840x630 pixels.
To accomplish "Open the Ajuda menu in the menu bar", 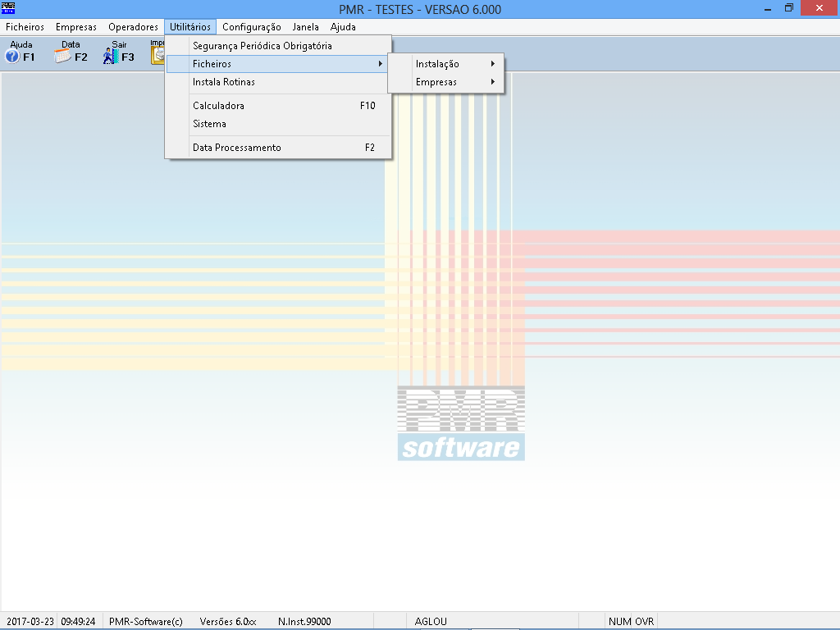I will [343, 27].
